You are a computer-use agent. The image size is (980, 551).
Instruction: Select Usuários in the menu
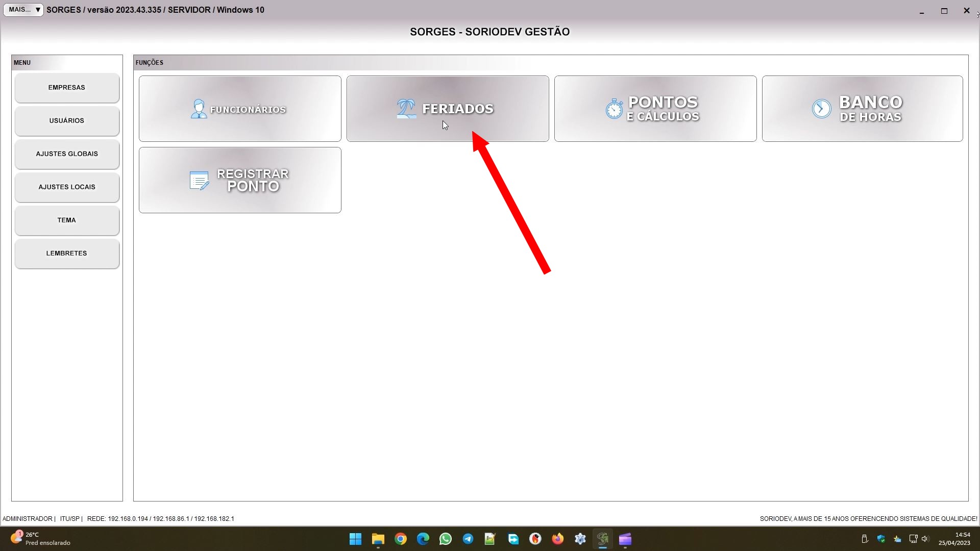[67, 121]
